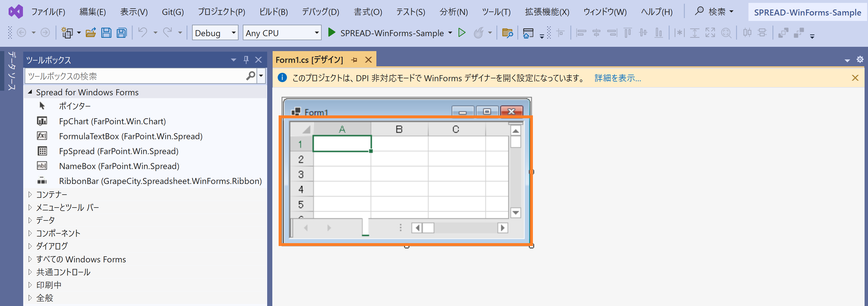
Task: Click the redo arrow icon
Action: [x=167, y=32]
